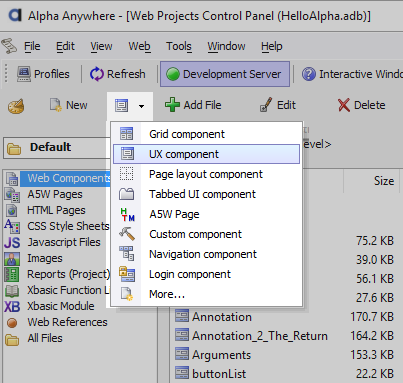Choose Navigation component menu entry
This screenshot has height=383, width=403.
[x=206, y=254]
